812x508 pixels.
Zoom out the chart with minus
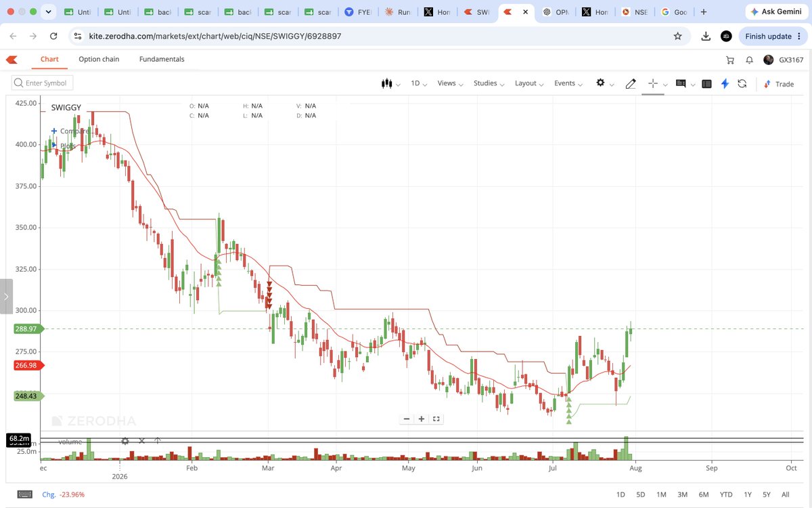407,419
